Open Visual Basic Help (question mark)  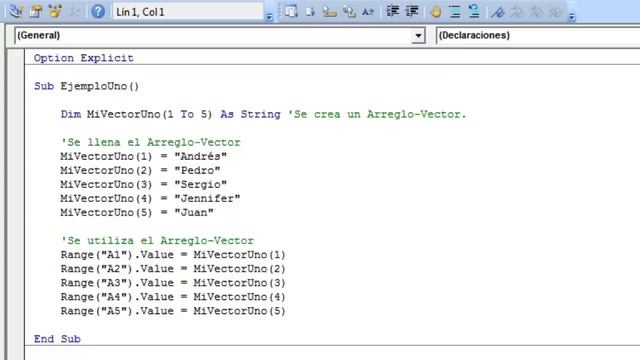click(x=98, y=11)
